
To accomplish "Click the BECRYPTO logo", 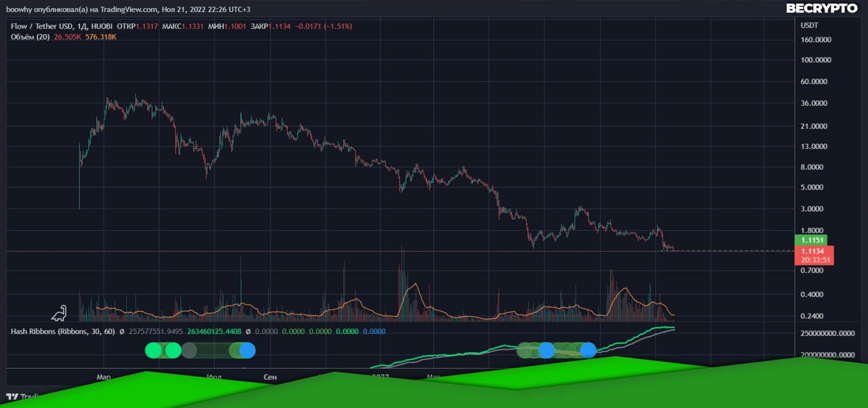I will (821, 8).
